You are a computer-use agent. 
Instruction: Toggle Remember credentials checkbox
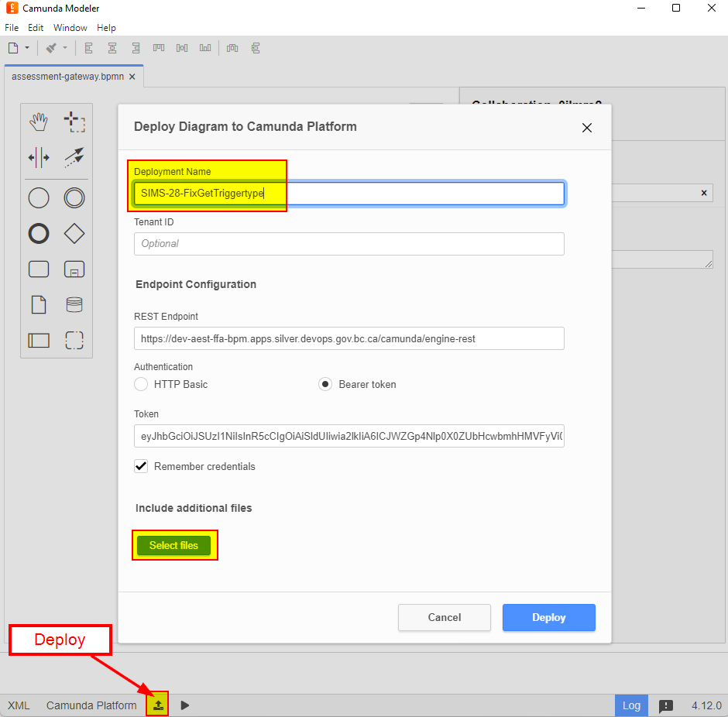(141, 466)
